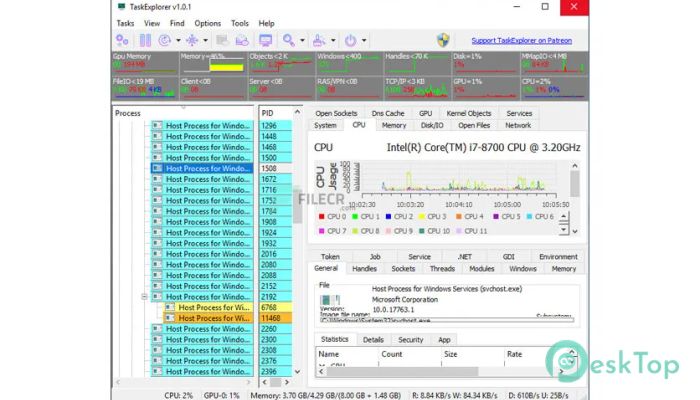Open the Options menu
700x400 pixels.
(x=208, y=23)
